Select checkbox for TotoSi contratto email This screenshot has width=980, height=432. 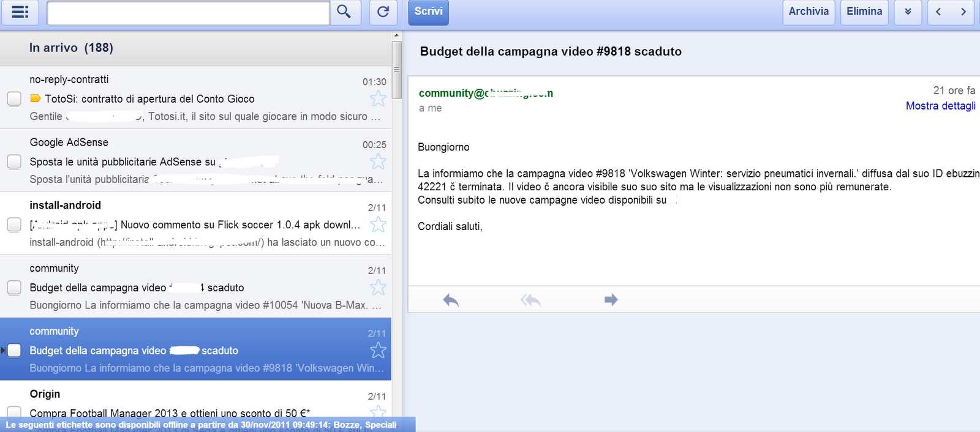point(14,99)
